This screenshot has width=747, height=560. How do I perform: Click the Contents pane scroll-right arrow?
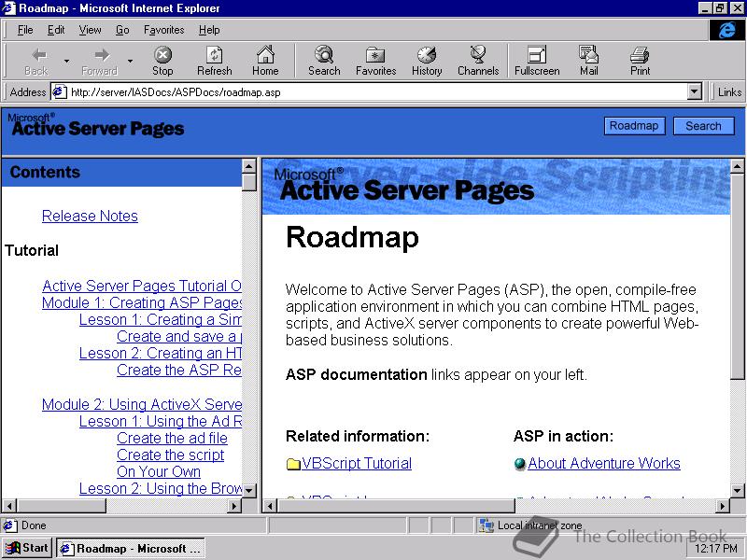tap(234, 506)
